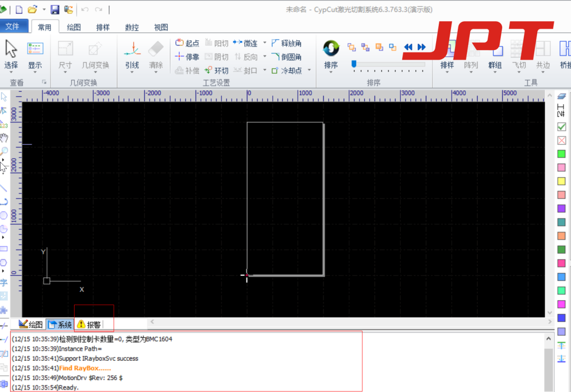Click the 倒圆角 fillet button
Image resolution: width=571 pixels, height=392 pixels.
(286, 57)
